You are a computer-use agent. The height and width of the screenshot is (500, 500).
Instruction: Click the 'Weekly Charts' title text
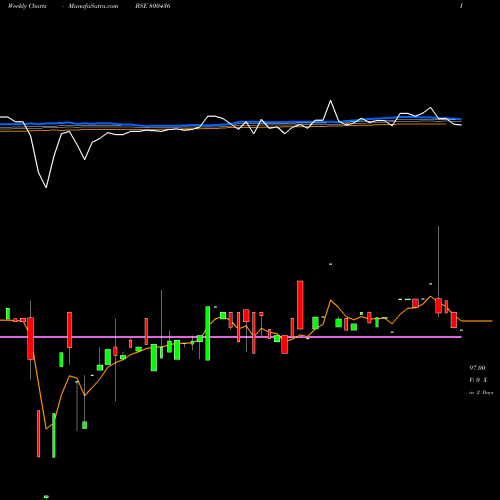[27, 6]
